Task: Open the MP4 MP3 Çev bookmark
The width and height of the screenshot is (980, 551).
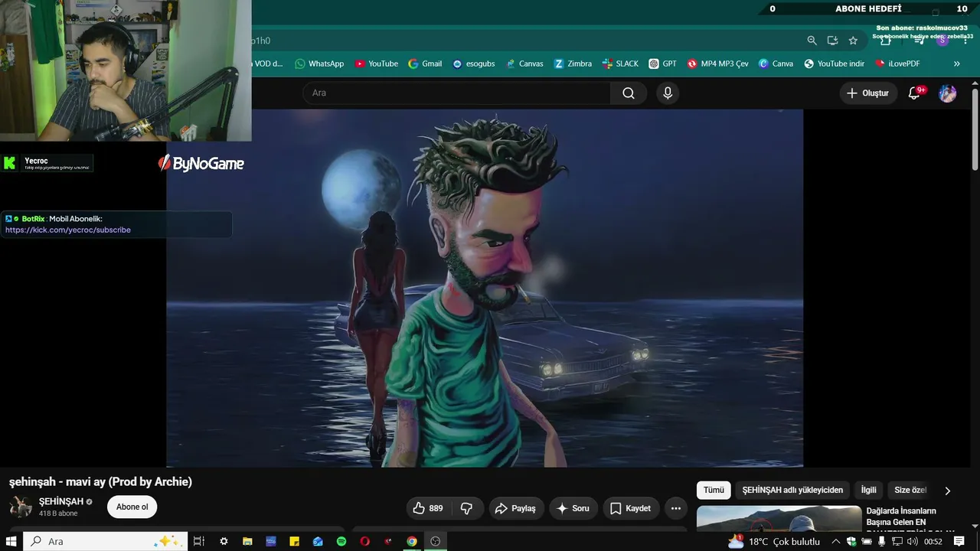Action: pyautogui.click(x=717, y=64)
